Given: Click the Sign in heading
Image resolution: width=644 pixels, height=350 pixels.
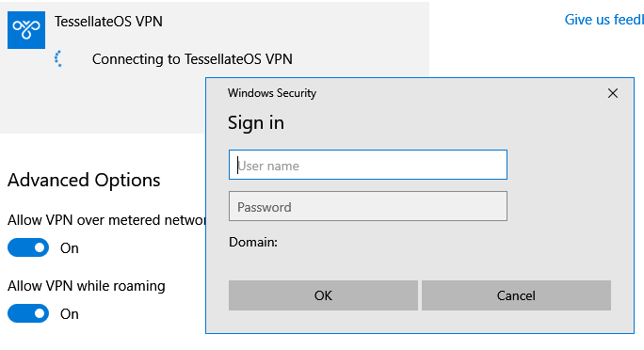Looking at the screenshot, I should point(256,123).
